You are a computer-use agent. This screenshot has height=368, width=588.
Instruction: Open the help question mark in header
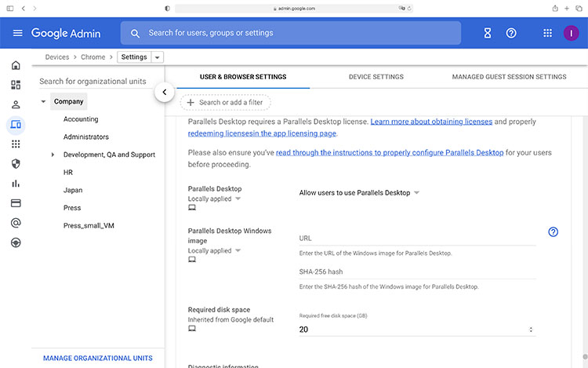(x=511, y=33)
